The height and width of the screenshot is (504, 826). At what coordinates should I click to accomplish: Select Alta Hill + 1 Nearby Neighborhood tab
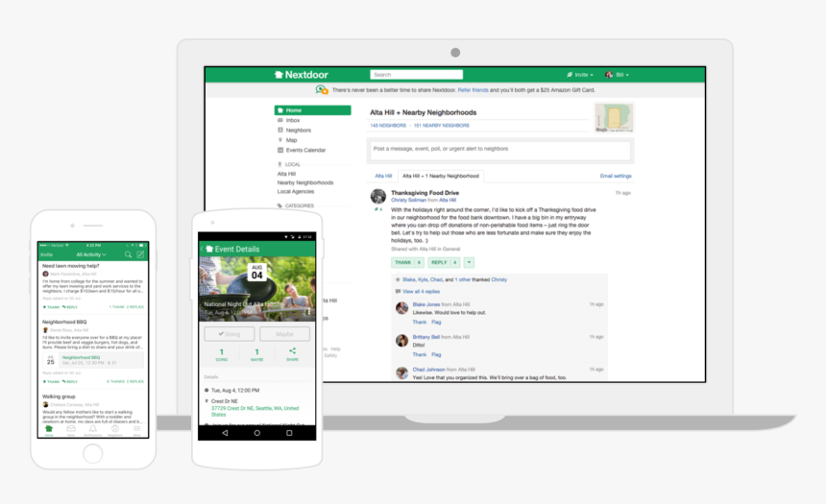pos(441,176)
